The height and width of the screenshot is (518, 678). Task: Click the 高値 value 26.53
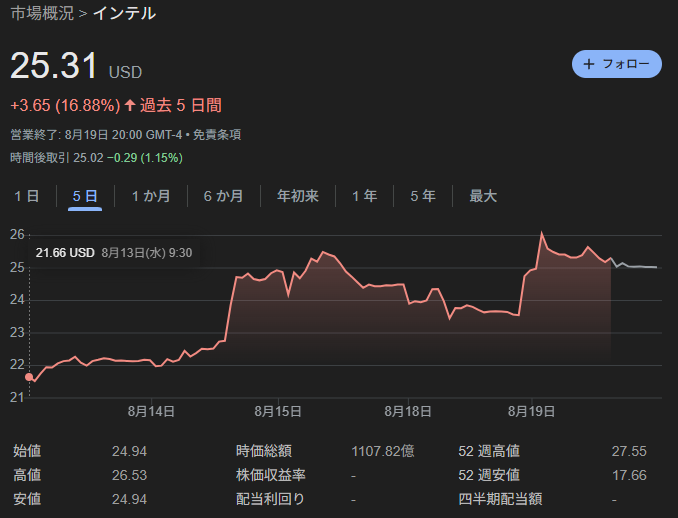[x=129, y=475]
